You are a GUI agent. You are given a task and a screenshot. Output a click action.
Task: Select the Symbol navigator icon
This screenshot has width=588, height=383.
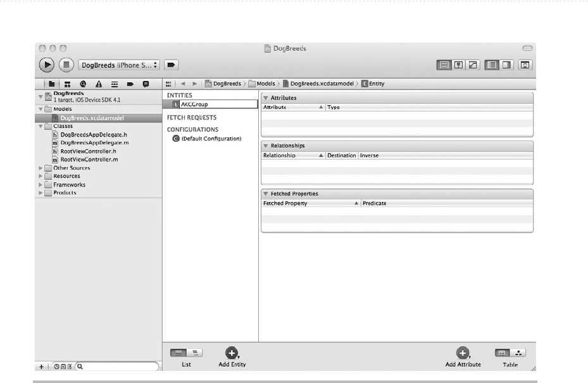pyautogui.click(x=67, y=84)
